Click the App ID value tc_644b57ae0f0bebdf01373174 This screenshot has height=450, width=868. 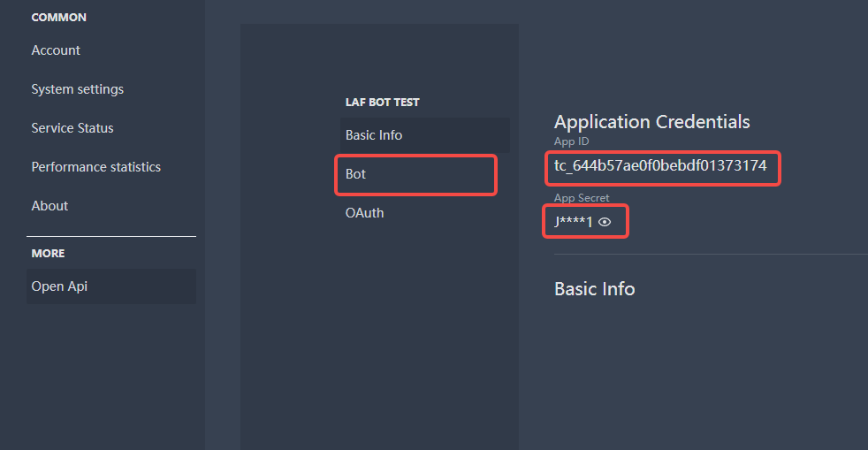[660, 165]
